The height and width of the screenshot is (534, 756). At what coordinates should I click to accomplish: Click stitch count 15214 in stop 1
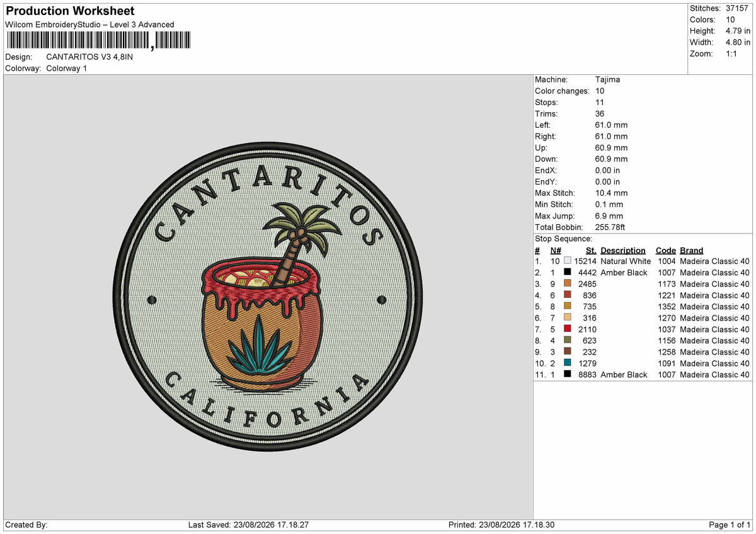tap(585, 261)
